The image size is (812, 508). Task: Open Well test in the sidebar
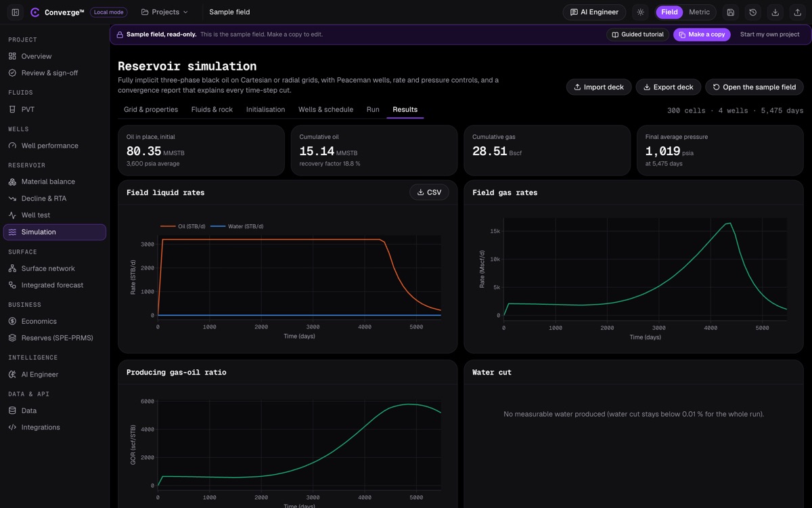55,215
